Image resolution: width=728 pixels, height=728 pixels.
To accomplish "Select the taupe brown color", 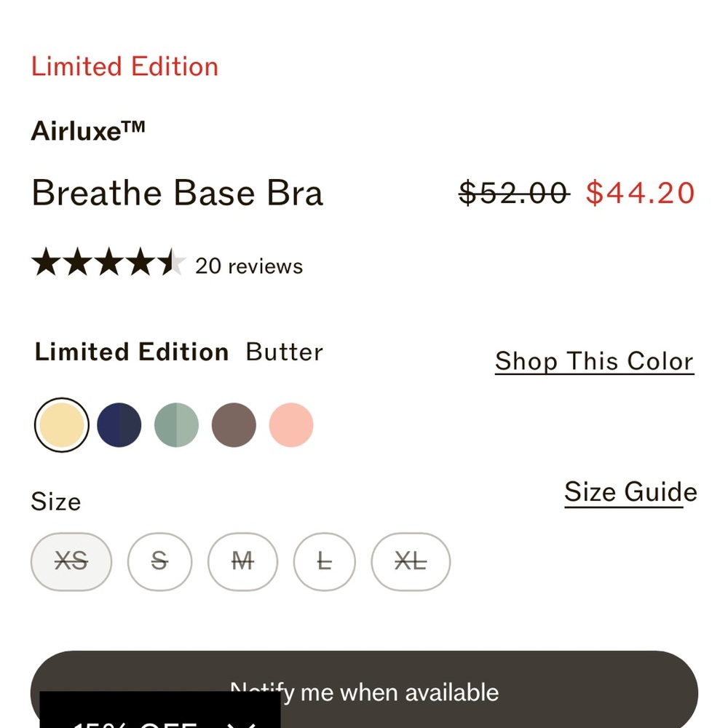I will pos(233,424).
